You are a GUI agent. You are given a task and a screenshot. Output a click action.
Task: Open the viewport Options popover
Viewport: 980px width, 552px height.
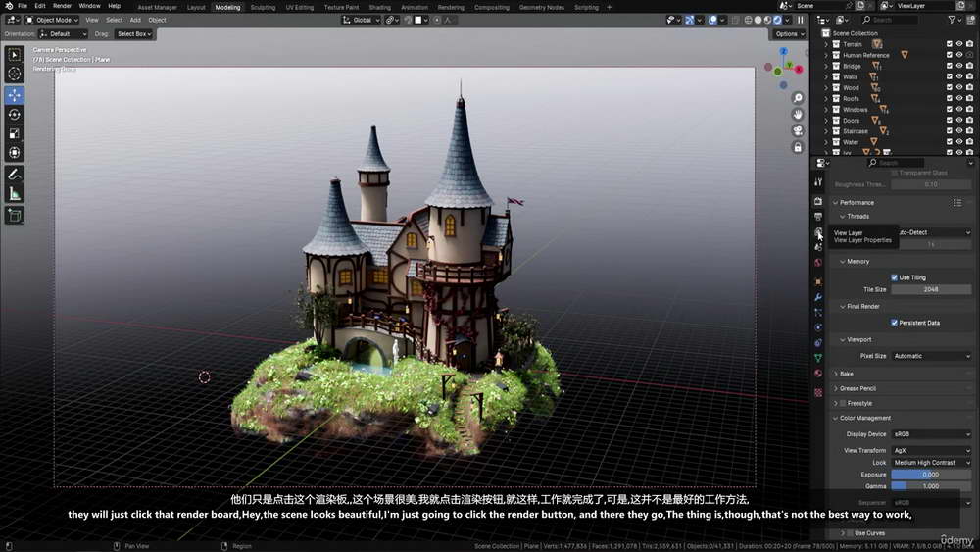[790, 34]
